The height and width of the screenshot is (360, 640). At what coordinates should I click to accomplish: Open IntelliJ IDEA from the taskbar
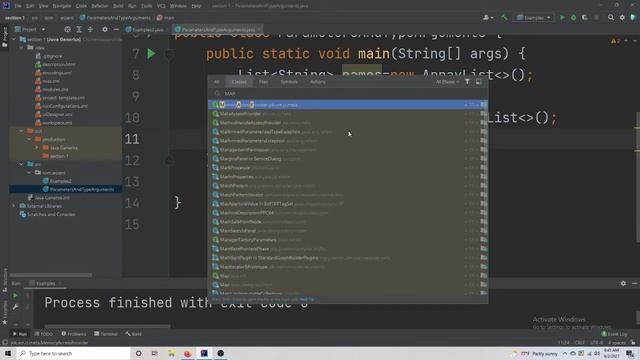point(204,353)
